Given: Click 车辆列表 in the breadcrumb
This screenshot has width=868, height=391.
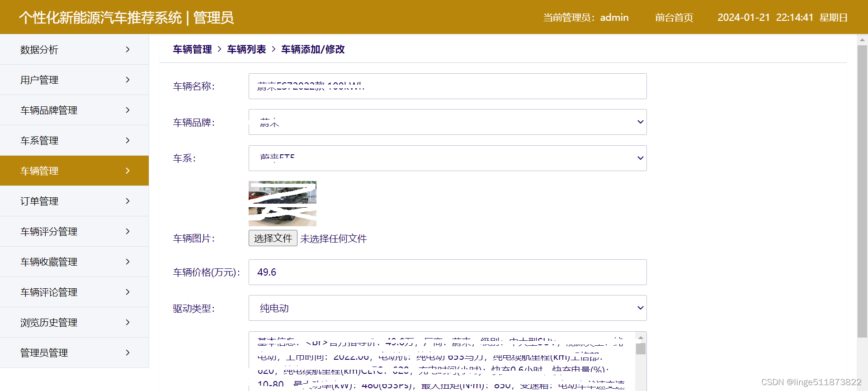Looking at the screenshot, I should coord(246,49).
